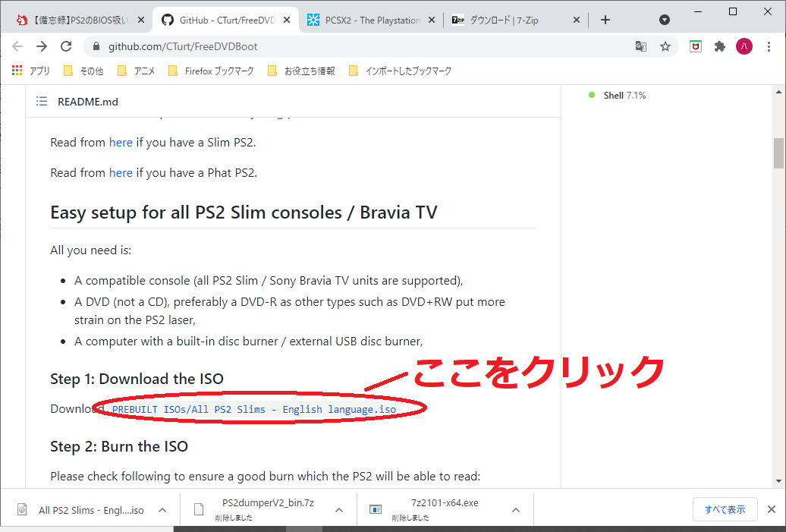Screen dimensions: 786x532
Task: Open the その他 bookmark folder
Action: pos(83,71)
